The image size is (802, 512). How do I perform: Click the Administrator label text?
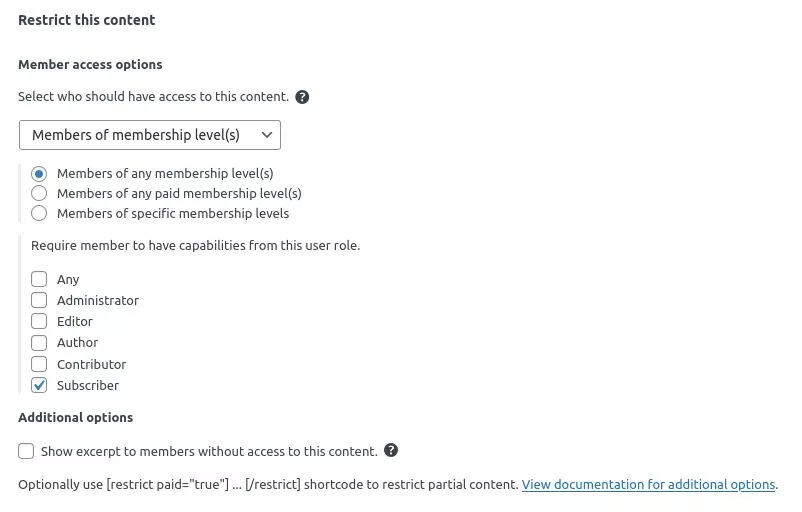[x=98, y=300]
